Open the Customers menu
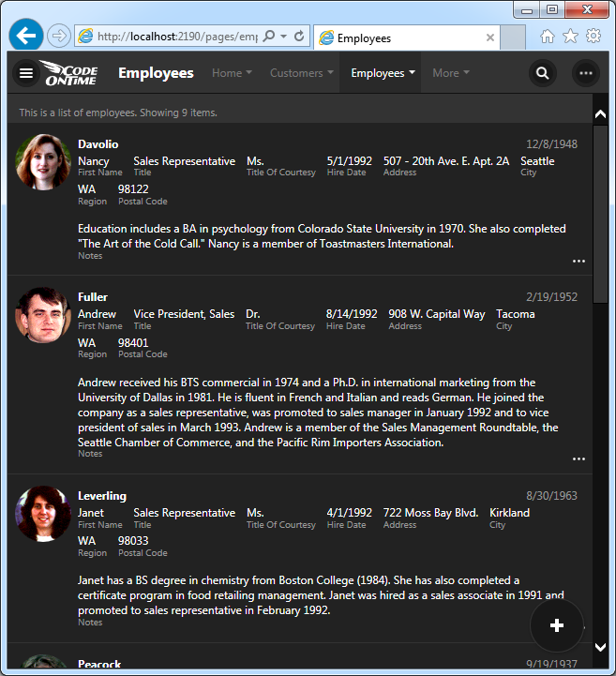This screenshot has height=676, width=616. pyautogui.click(x=301, y=73)
